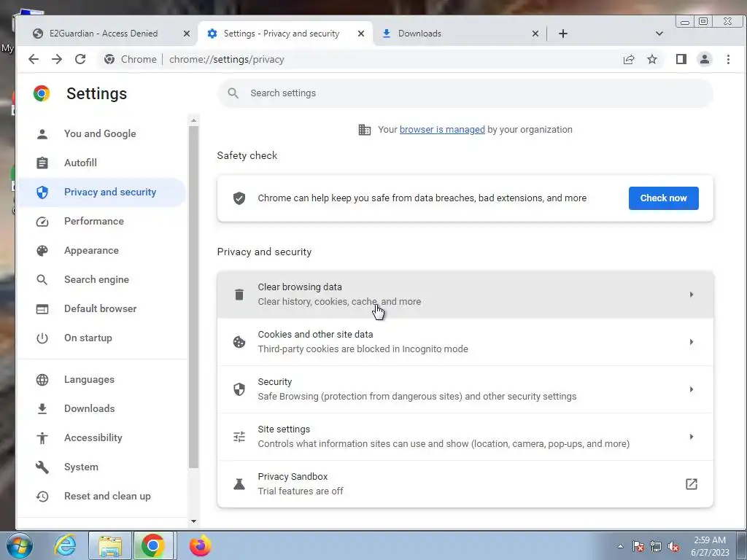
Task: Open the Site settings row
Action: pyautogui.click(x=465, y=437)
